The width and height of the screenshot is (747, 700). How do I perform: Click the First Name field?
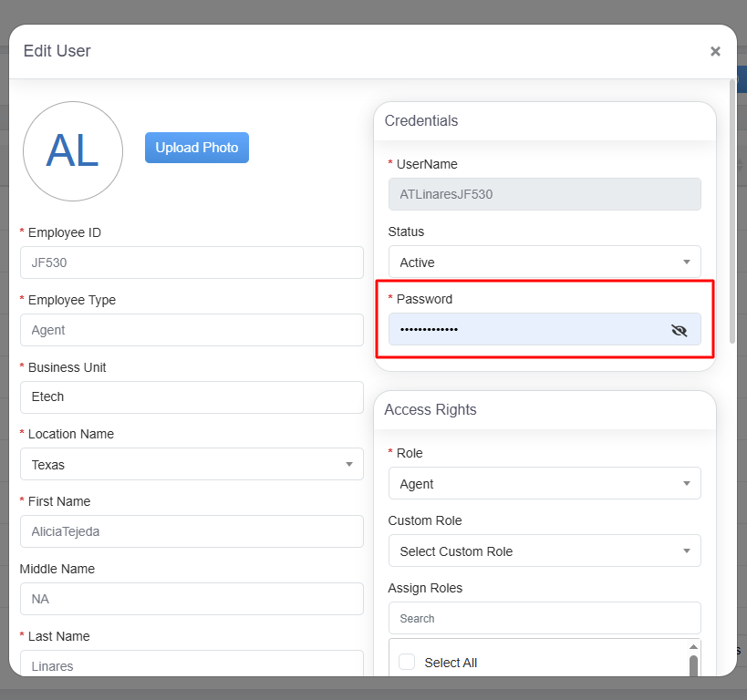click(x=192, y=531)
